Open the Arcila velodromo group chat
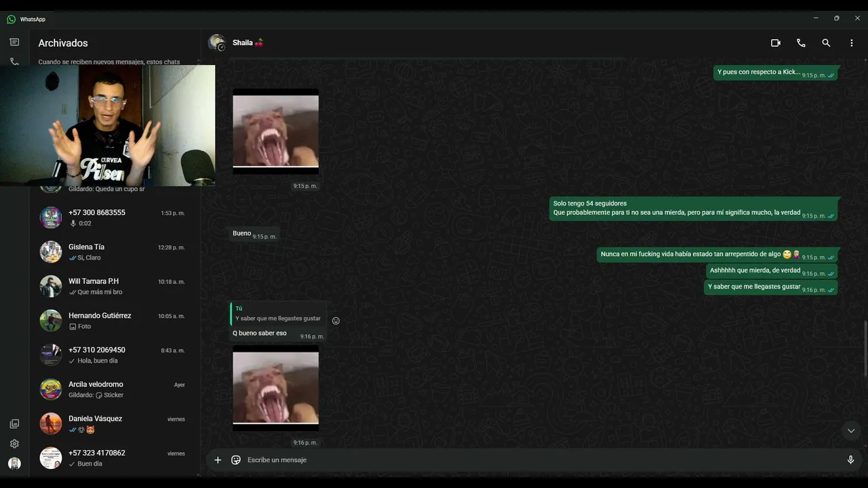This screenshot has width=868, height=488. click(115, 390)
